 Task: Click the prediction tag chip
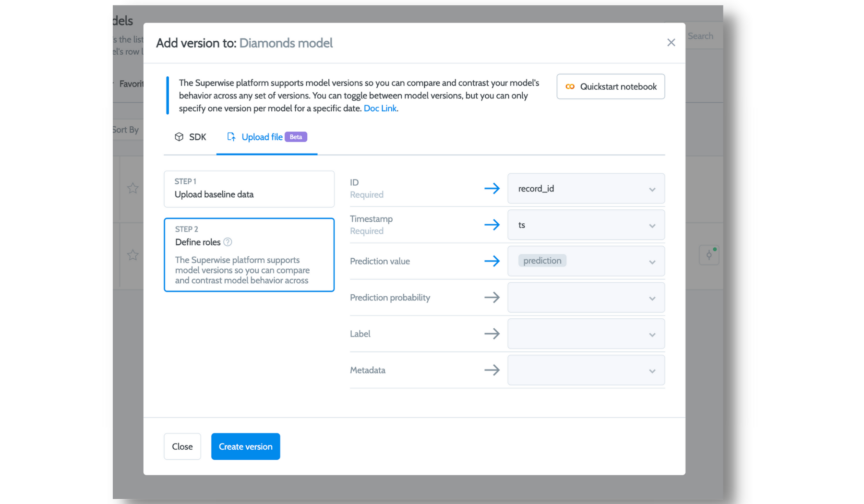coord(542,261)
